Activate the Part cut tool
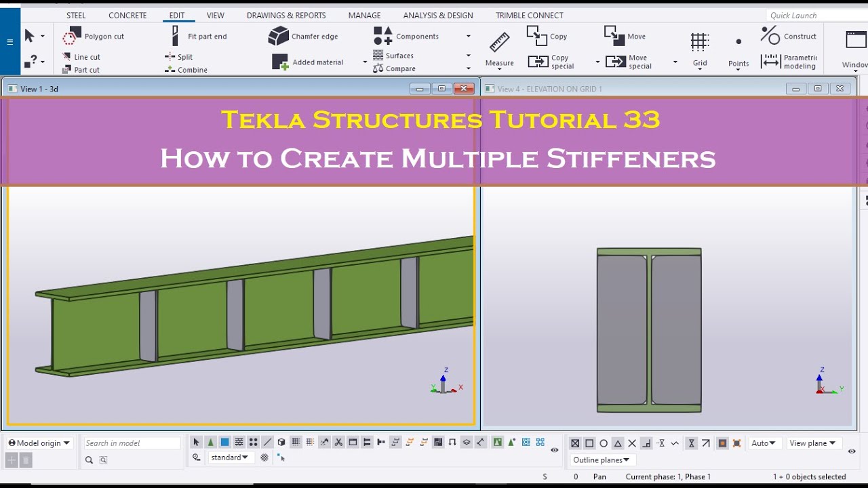The image size is (868, 488). pos(81,70)
